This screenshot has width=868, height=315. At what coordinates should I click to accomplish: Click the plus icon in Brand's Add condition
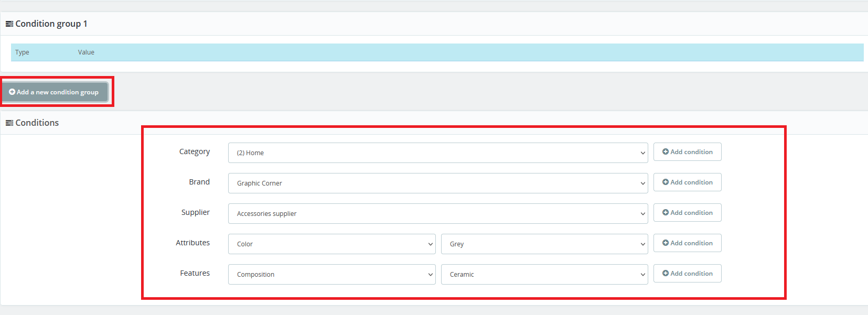[x=666, y=182]
